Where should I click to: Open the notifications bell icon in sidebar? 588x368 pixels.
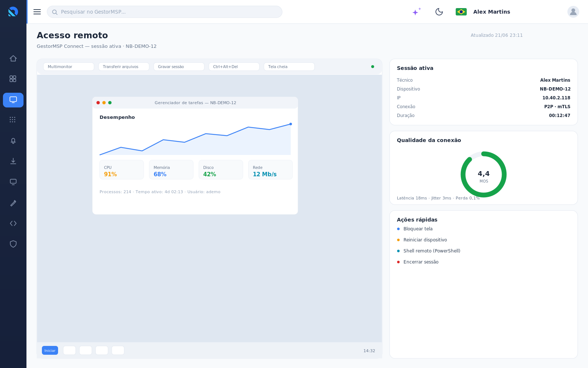pos(13,141)
